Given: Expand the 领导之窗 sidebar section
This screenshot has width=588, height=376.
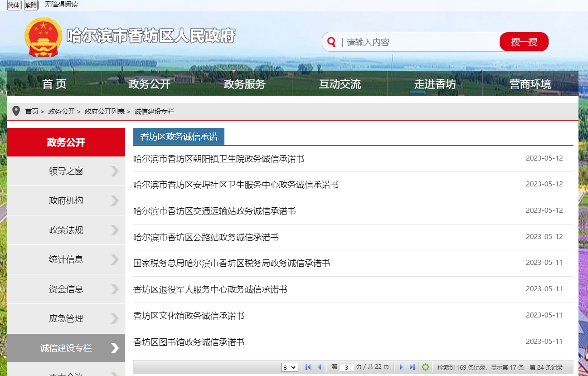Looking at the screenshot, I should click(66, 171).
